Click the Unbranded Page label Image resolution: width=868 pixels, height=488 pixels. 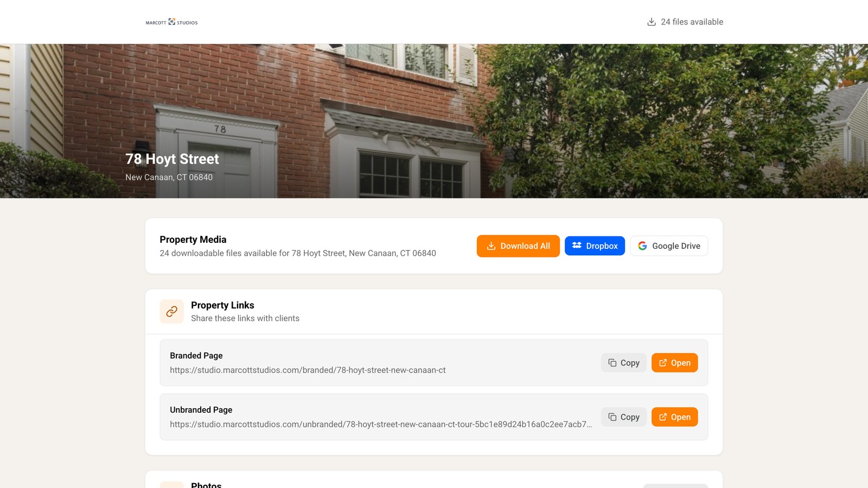[201, 410]
